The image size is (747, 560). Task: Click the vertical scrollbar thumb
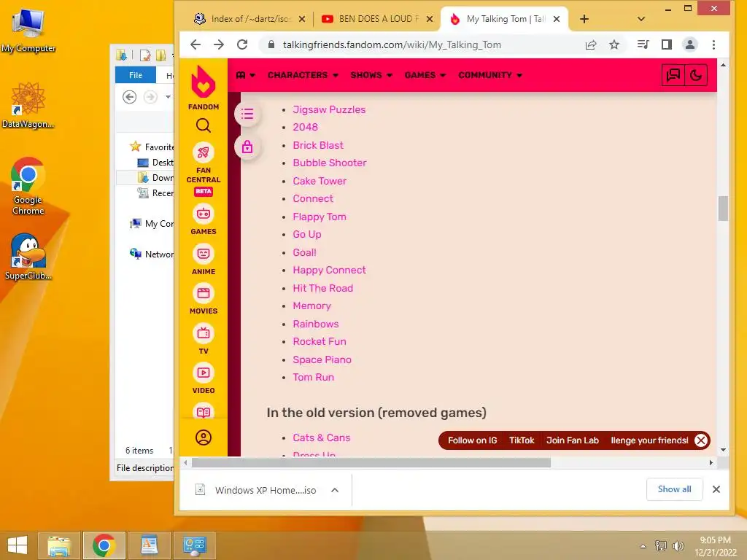pos(723,208)
